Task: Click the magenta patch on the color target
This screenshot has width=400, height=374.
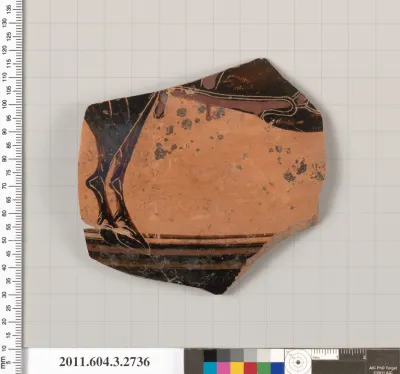Action: tap(223, 368)
